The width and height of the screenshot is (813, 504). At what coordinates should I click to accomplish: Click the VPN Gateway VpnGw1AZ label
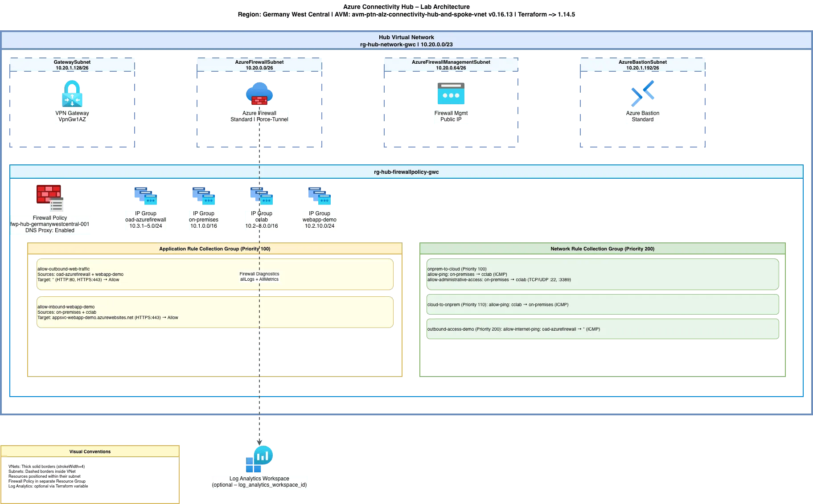[72, 116]
